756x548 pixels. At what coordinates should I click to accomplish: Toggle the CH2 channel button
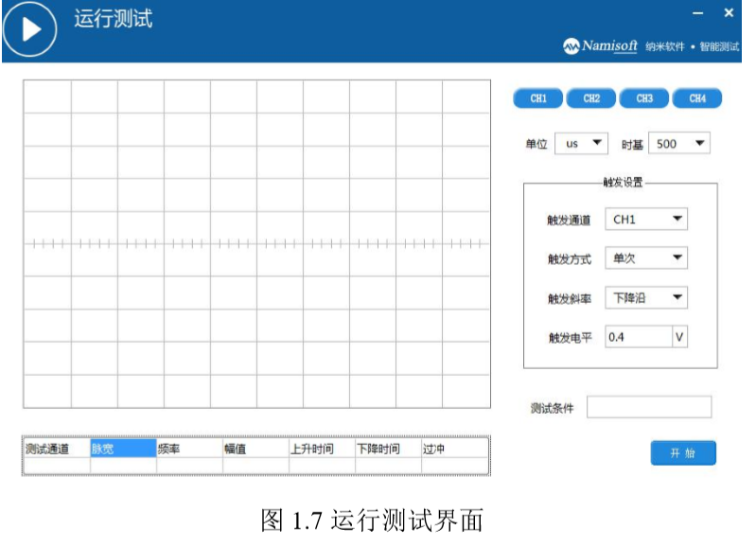tap(591, 98)
